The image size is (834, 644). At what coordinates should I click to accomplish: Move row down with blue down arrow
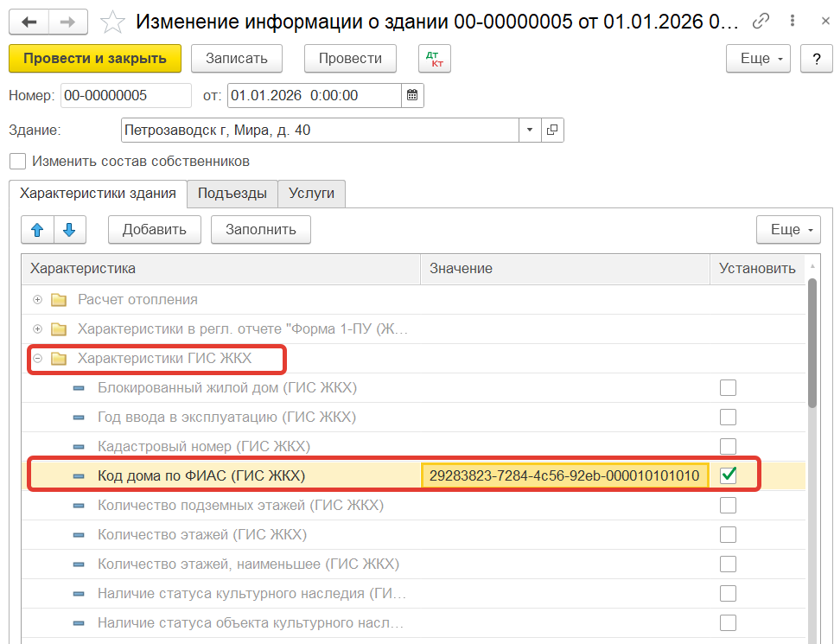point(70,230)
